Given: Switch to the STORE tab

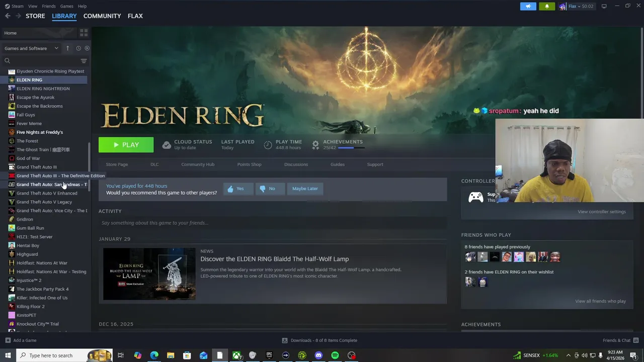Looking at the screenshot, I should tap(35, 16).
